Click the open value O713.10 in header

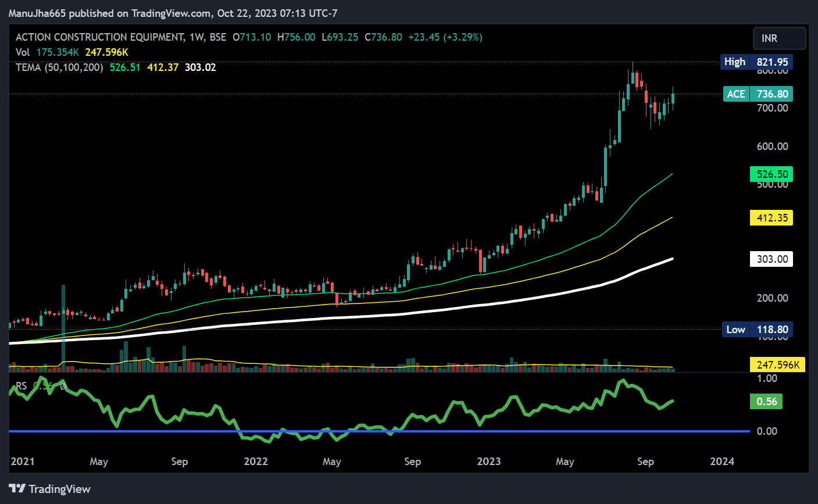click(252, 37)
